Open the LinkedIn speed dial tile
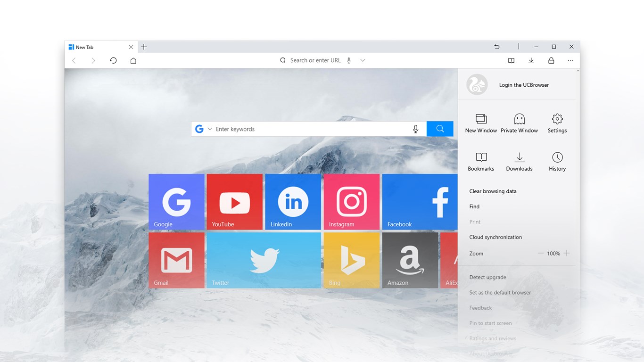644x362 pixels. click(293, 202)
